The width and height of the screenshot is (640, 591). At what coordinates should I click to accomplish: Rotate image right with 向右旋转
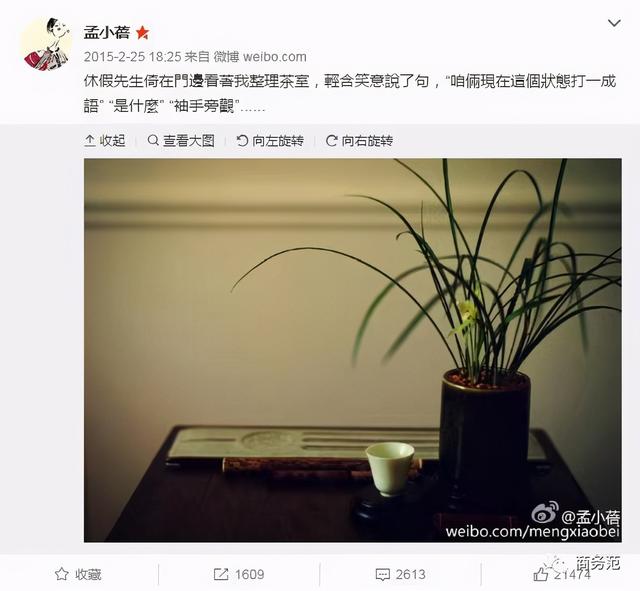359,141
